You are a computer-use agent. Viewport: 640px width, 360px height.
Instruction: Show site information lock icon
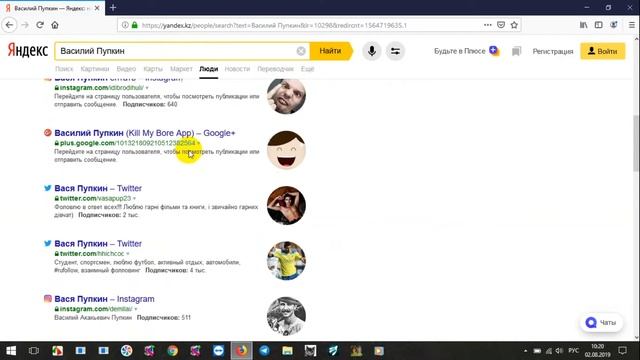[x=134, y=25]
